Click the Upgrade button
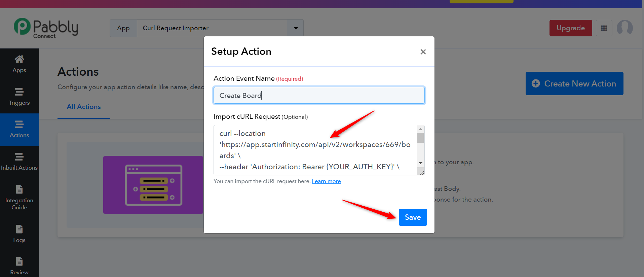Viewport: 644px width, 277px height. 571,28
